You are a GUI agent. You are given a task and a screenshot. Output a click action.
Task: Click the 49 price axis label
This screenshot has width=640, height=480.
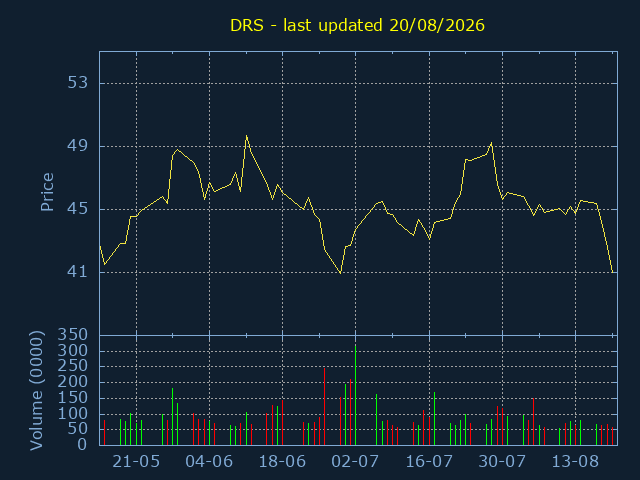[78, 146]
